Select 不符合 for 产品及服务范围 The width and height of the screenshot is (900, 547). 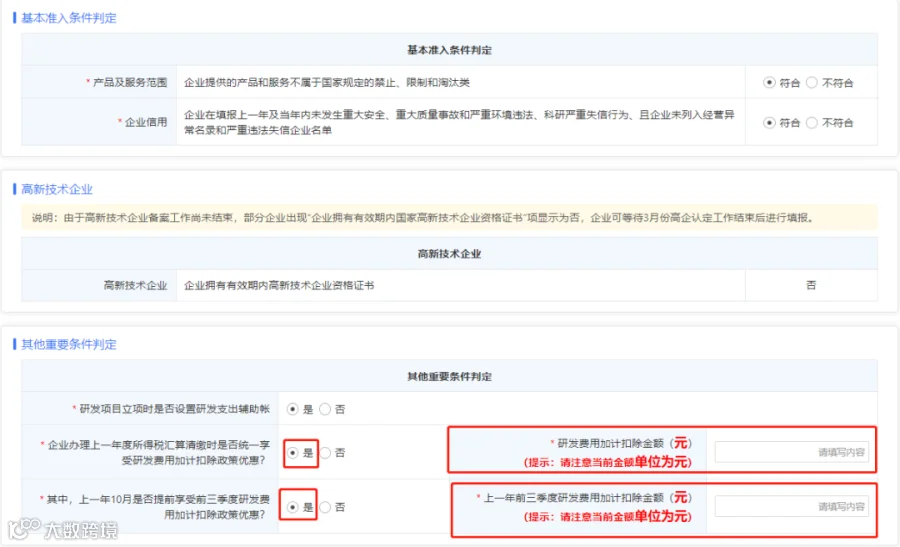pyautogui.click(x=812, y=83)
